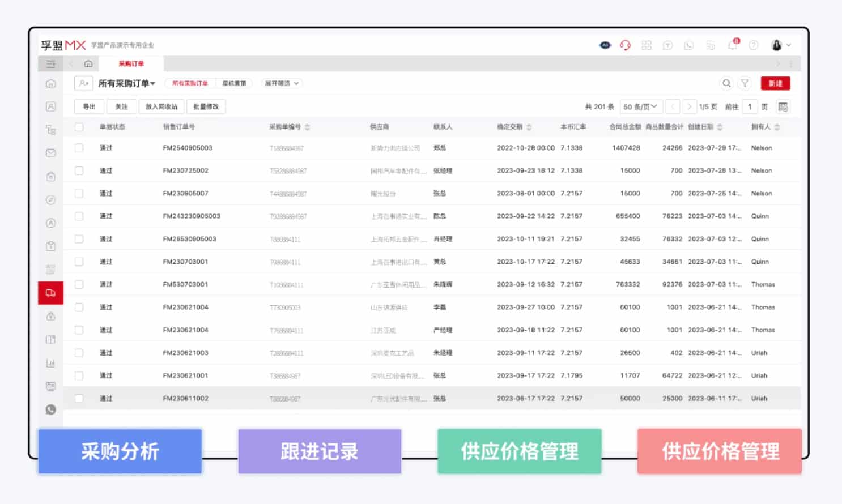Switch to the 采购订单 tab
842x504 pixels.
[131, 64]
